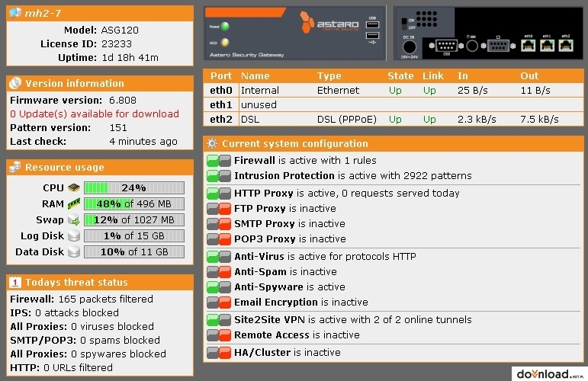The image size is (588, 381).
Task: Click the Firmware version 6.808 value
Action: (x=123, y=100)
